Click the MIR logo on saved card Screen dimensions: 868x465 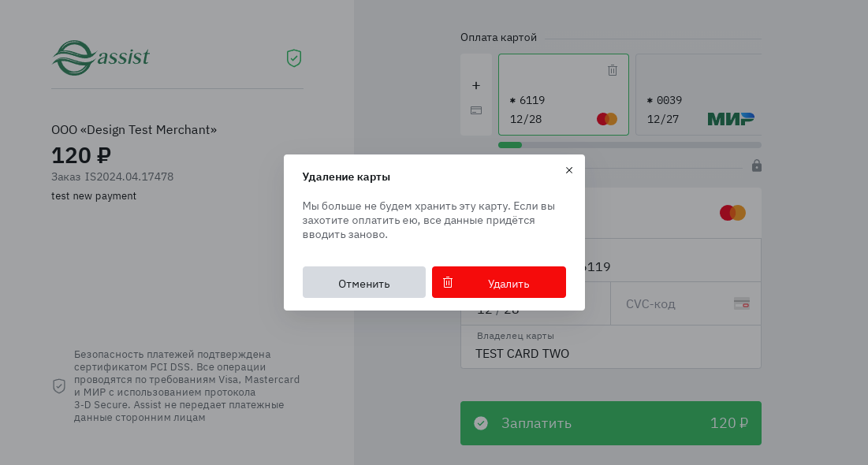(730, 119)
